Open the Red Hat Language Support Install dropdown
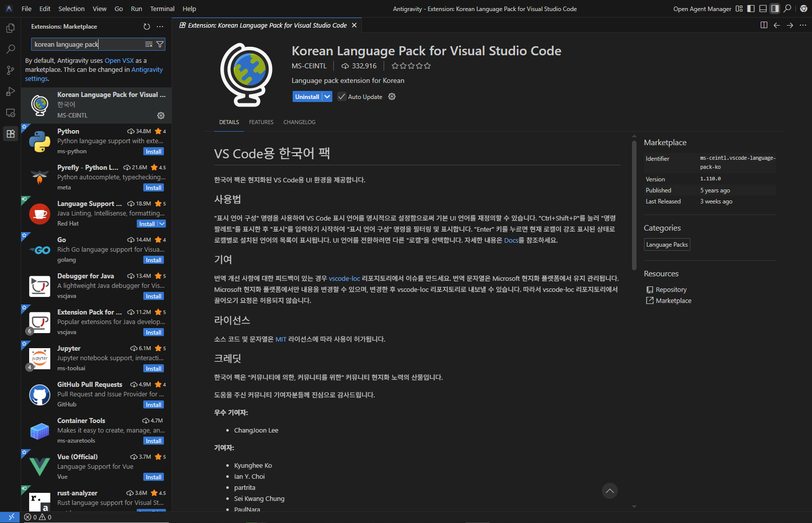This screenshot has width=812, height=523. 162,224
